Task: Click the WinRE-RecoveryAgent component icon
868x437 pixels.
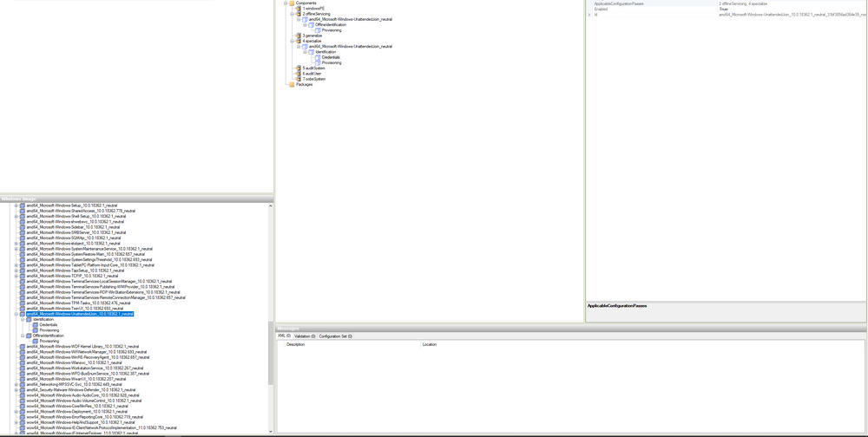Action: pyautogui.click(x=23, y=357)
